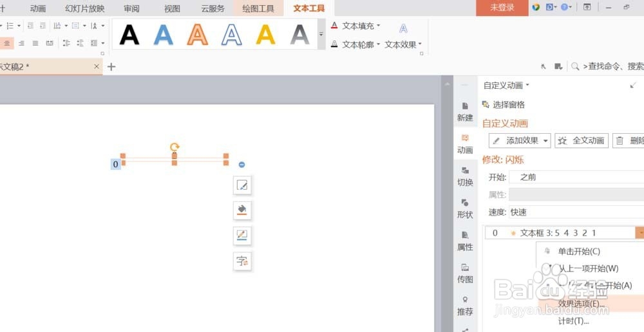This screenshot has width=644, height=332.
Task: Open the 文本填充 dropdown
Action: coord(355,26)
